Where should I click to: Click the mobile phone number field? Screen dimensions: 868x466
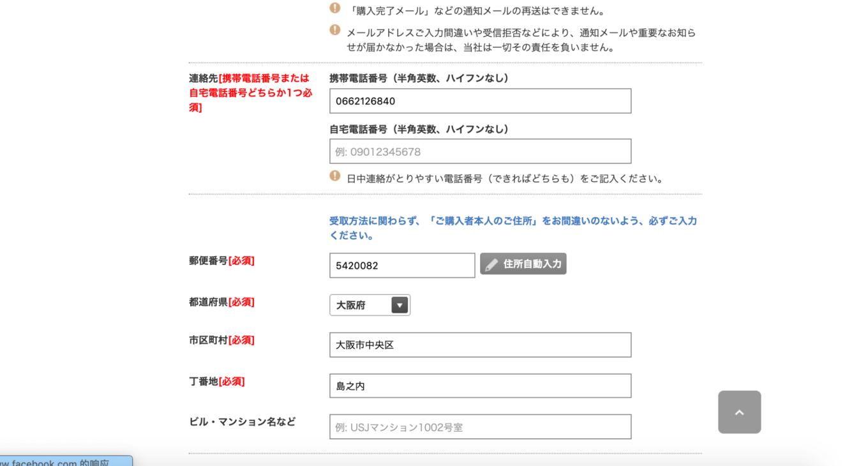[480, 101]
